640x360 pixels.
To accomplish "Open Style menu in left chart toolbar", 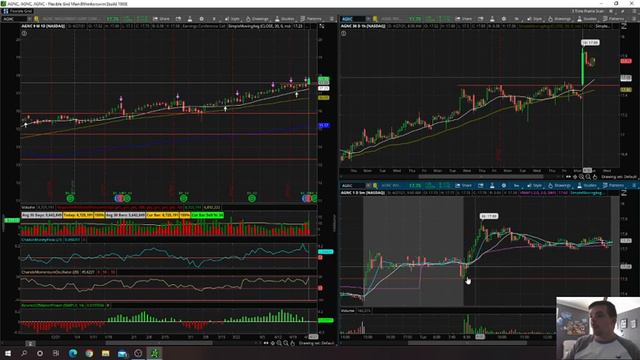I will [x=232, y=19].
